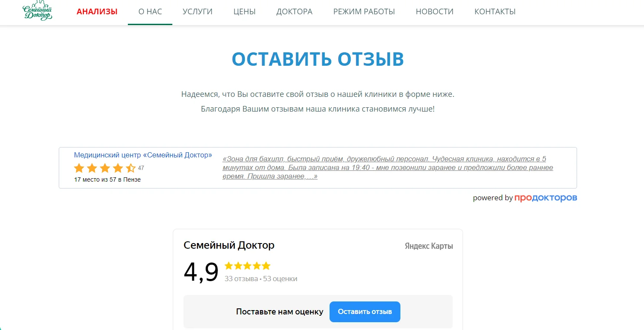Click the review count 47
Viewport: 644px width, 330px height.
pyautogui.click(x=141, y=168)
